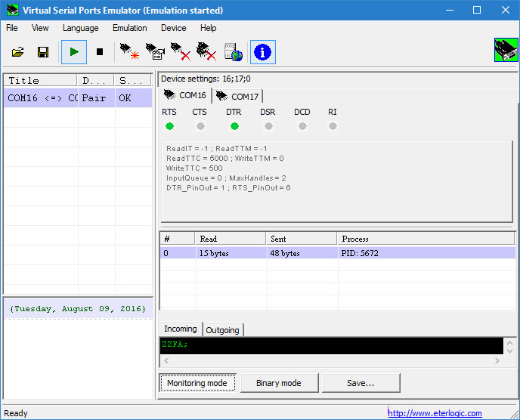Image resolution: width=520 pixels, height=420 pixels.
Task: Toggle the RI signal indicator
Action: (x=333, y=126)
